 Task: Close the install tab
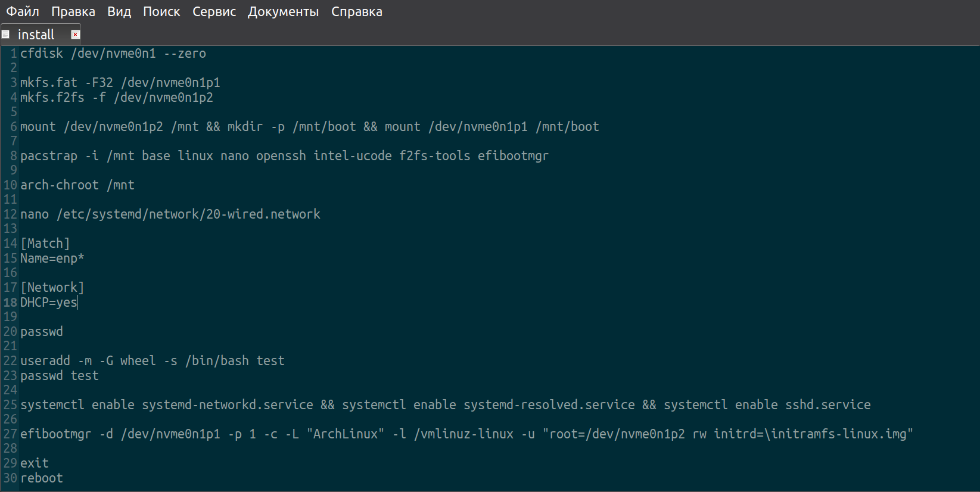(75, 35)
